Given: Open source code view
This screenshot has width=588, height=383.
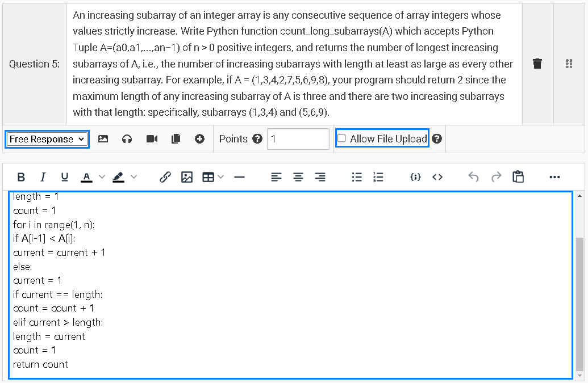Looking at the screenshot, I should pyautogui.click(x=437, y=177).
